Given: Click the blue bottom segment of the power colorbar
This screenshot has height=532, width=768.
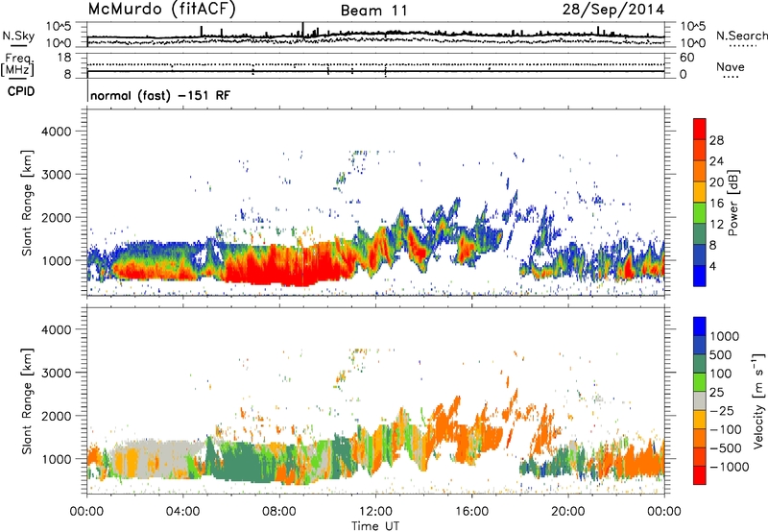Looking at the screenshot, I should 700,276.
